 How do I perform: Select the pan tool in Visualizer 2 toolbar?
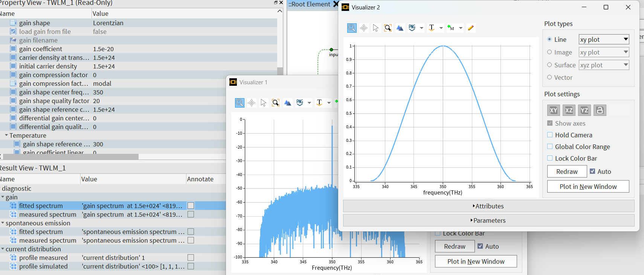pyautogui.click(x=364, y=28)
